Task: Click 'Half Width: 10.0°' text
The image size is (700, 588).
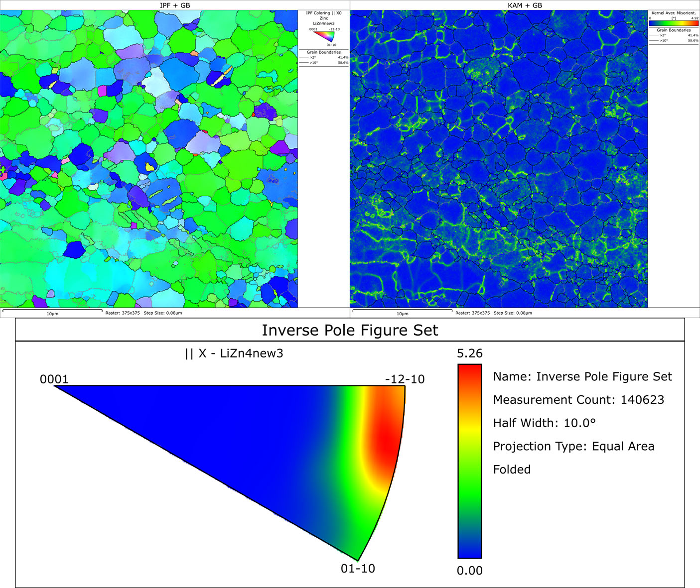Action: tap(544, 423)
